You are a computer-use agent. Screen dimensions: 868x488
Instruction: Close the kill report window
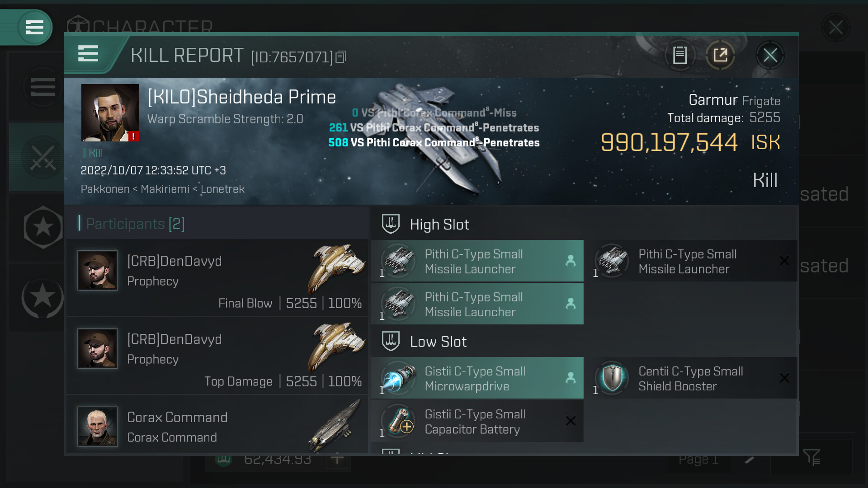click(770, 55)
